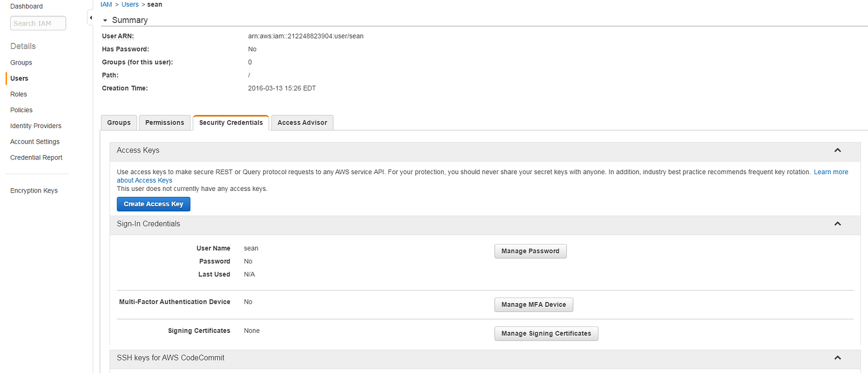Click Manage Signing Certificates button
Image resolution: width=868 pixels, height=373 pixels.
tap(546, 333)
